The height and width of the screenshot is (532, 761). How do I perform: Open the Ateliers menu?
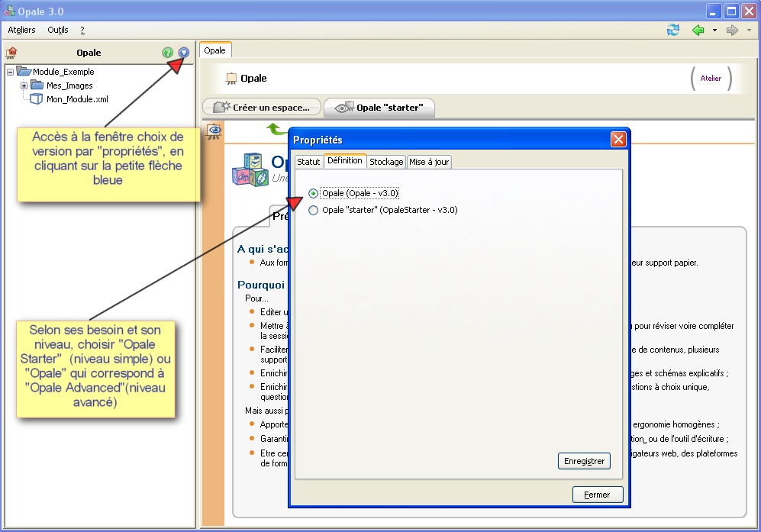21,30
